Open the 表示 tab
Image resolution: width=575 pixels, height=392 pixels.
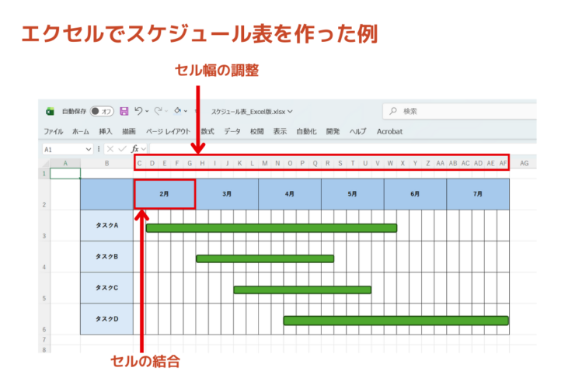[281, 131]
